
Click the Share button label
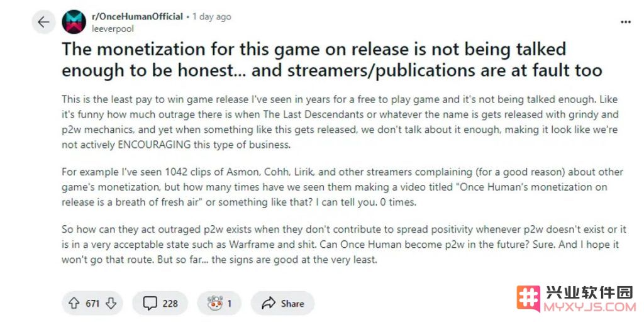pyautogui.click(x=292, y=304)
